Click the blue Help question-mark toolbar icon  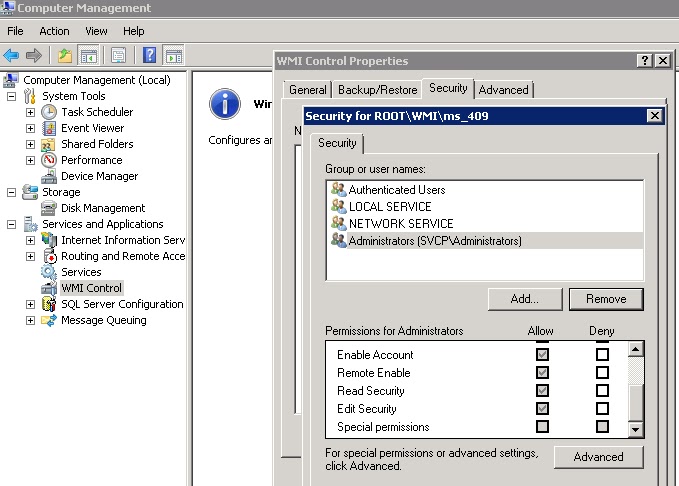click(149, 55)
